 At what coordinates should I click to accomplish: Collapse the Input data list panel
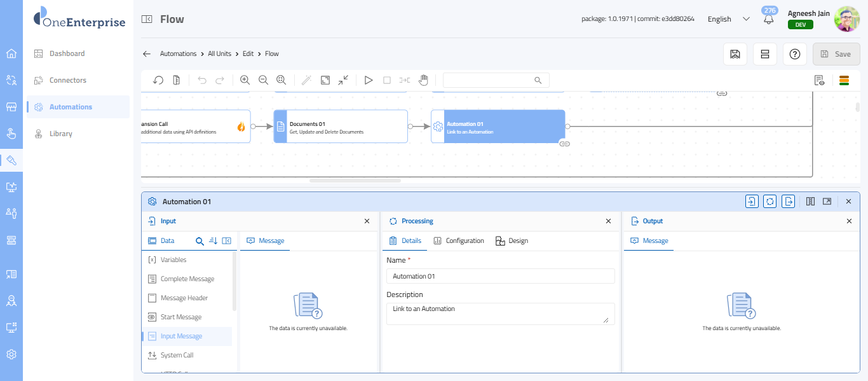(x=226, y=241)
